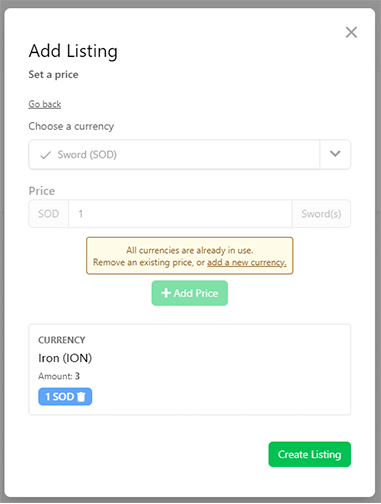Click the Choose a currency label
The height and width of the screenshot is (504, 381).
71,126
